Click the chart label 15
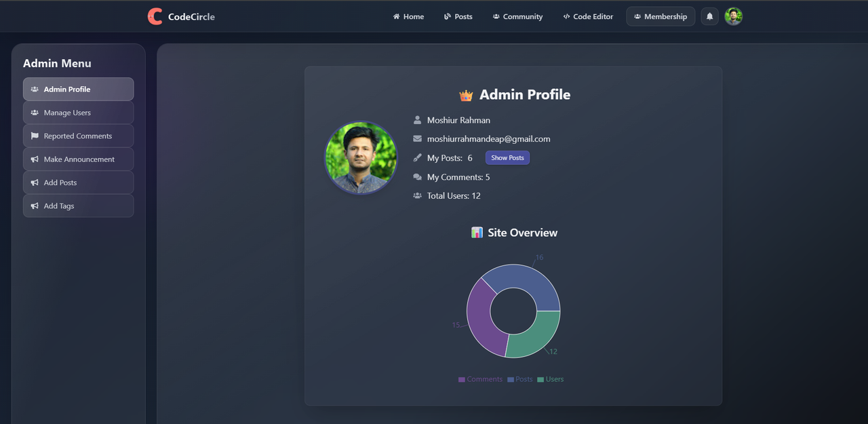Viewport: 868px width, 424px height. tap(456, 325)
